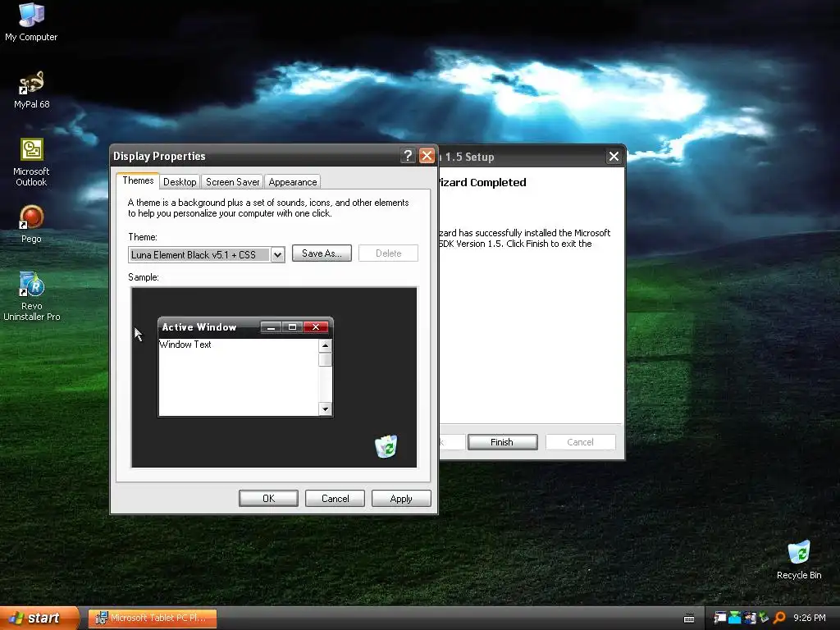Close the Display Properties dialog
The width and height of the screenshot is (840, 630).
427,156
